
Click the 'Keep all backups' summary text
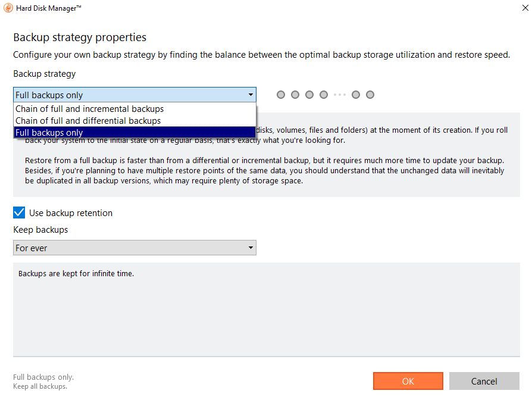pyautogui.click(x=40, y=386)
